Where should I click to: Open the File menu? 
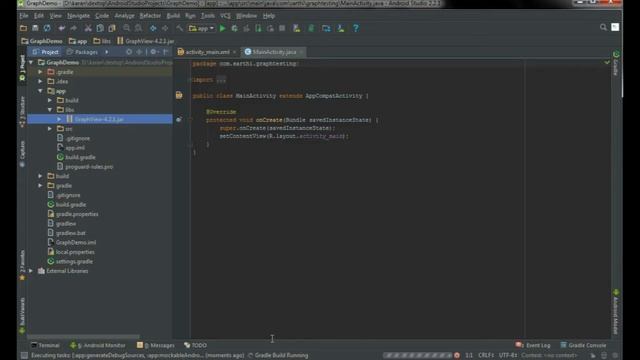24,16
